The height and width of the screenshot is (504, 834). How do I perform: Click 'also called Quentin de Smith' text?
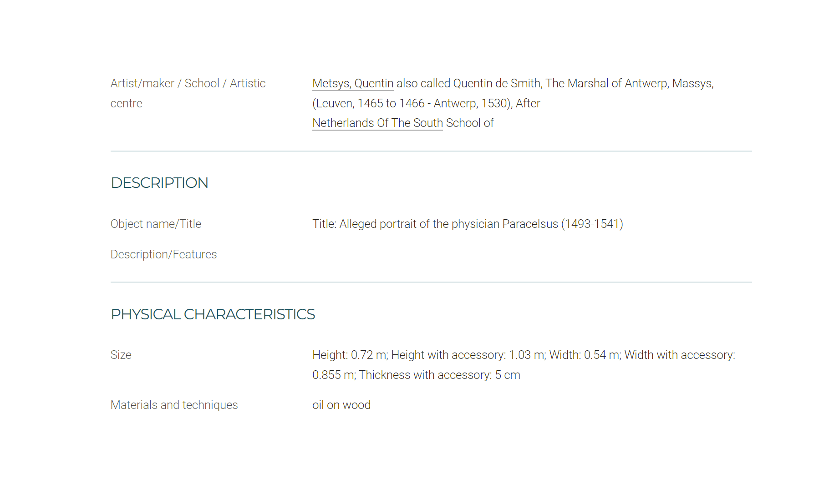[x=468, y=84]
